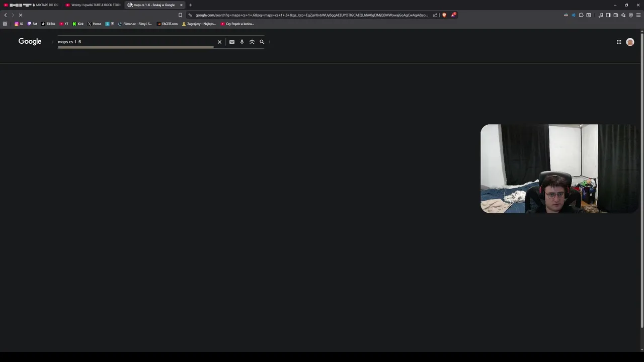Image resolution: width=644 pixels, height=362 pixels.
Task: Open Brave Shields lion icon
Action: 444,15
